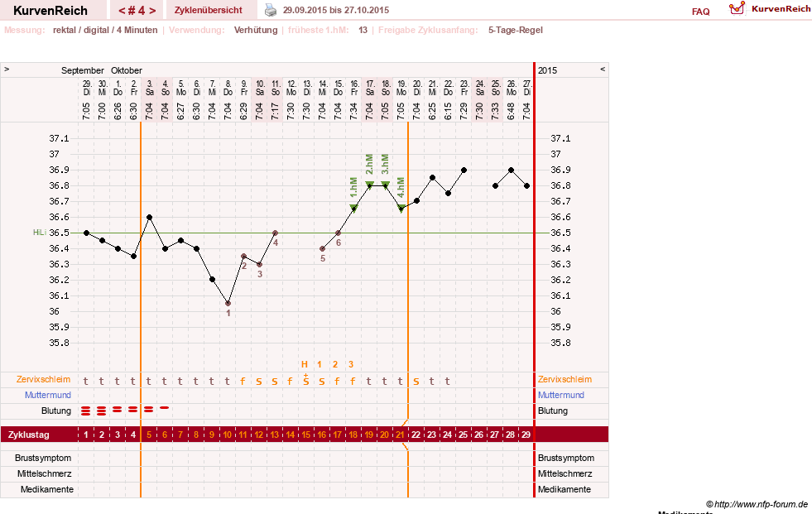Click the # 4 cycle number
Viewport: 812px width, 514px height.
(x=137, y=11)
